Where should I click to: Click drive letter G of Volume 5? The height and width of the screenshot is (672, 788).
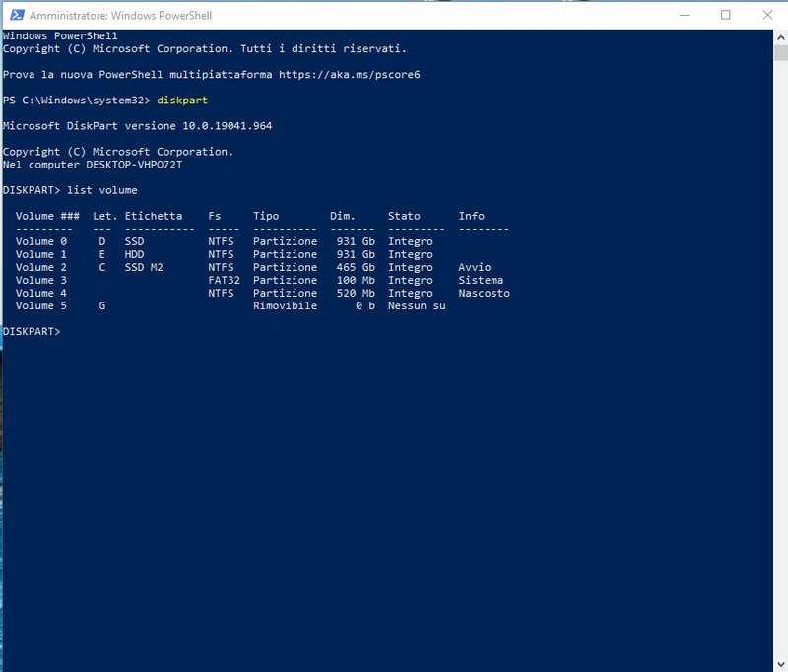(102, 305)
